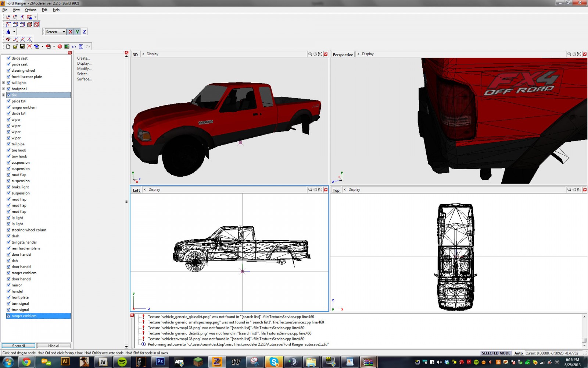Open the Options menu
The height and width of the screenshot is (368, 588).
coord(31,10)
